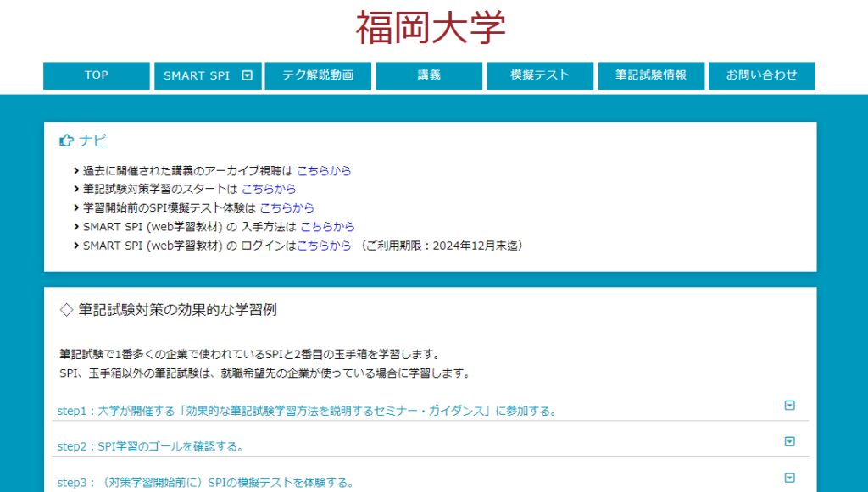Open こちらから link for lecture archive viewing

pyautogui.click(x=324, y=171)
